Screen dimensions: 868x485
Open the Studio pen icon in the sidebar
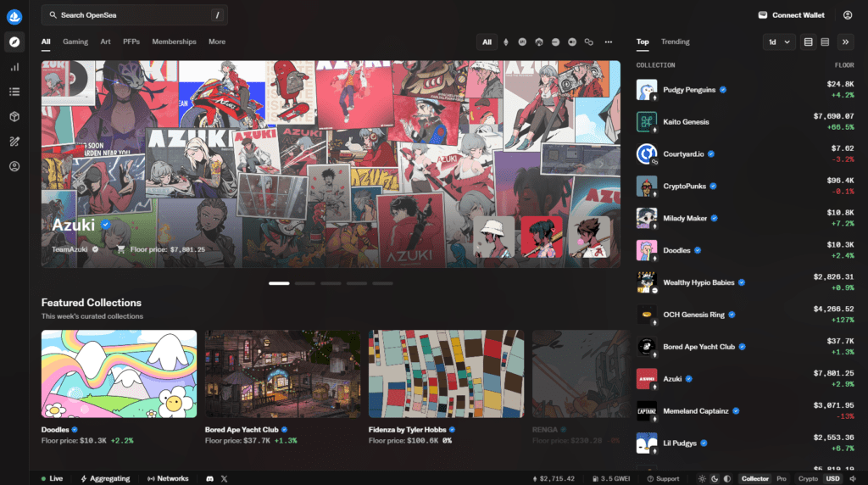click(14, 142)
